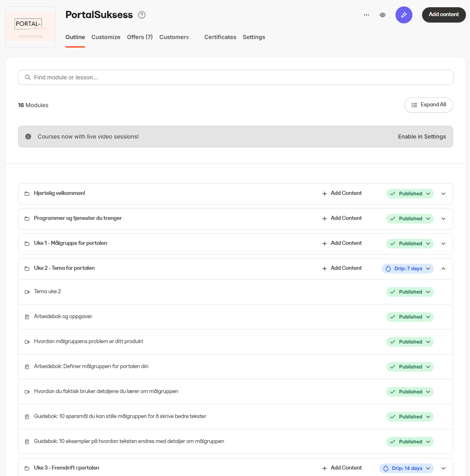Expand Programmer og tjenester du trenger module

click(x=443, y=219)
